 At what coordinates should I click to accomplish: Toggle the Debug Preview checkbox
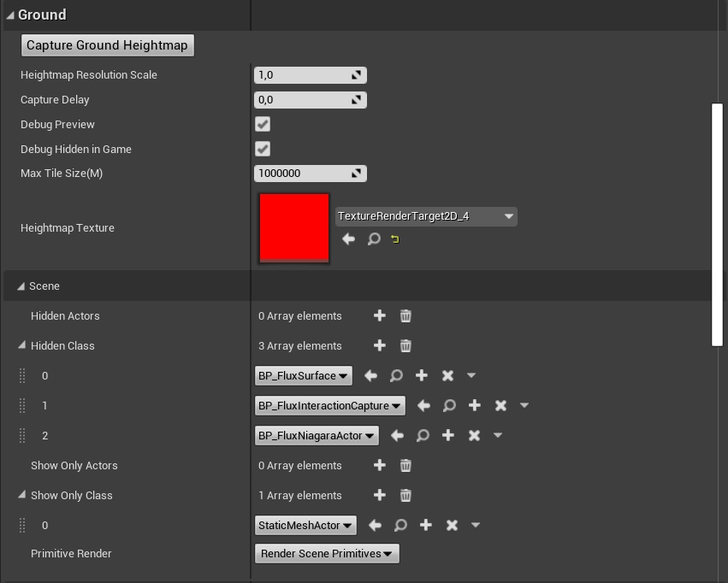coord(263,124)
